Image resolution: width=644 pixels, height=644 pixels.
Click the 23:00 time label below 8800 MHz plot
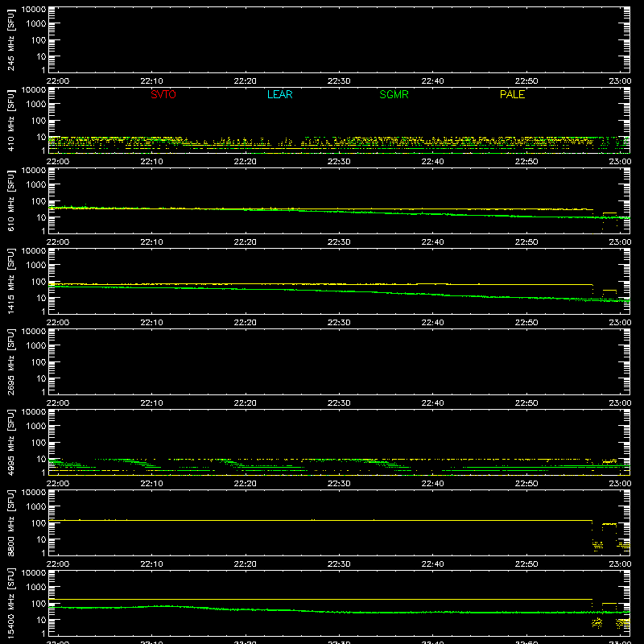click(620, 564)
